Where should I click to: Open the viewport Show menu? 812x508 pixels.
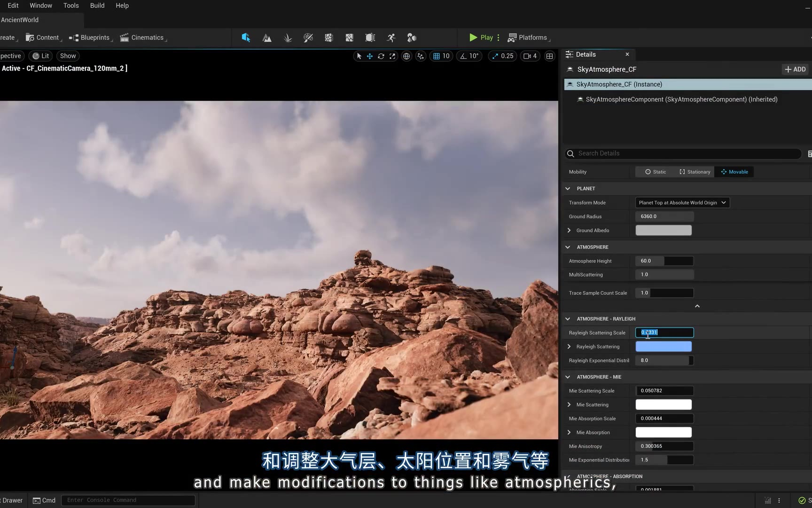click(x=68, y=56)
